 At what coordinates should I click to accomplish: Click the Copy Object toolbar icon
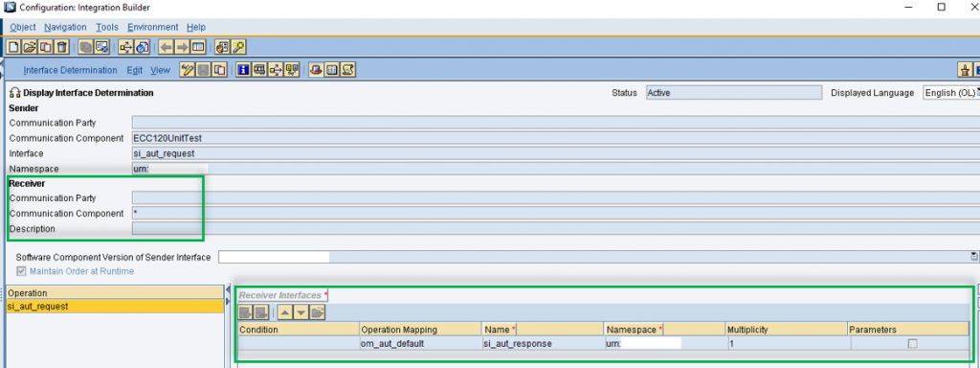pos(46,47)
